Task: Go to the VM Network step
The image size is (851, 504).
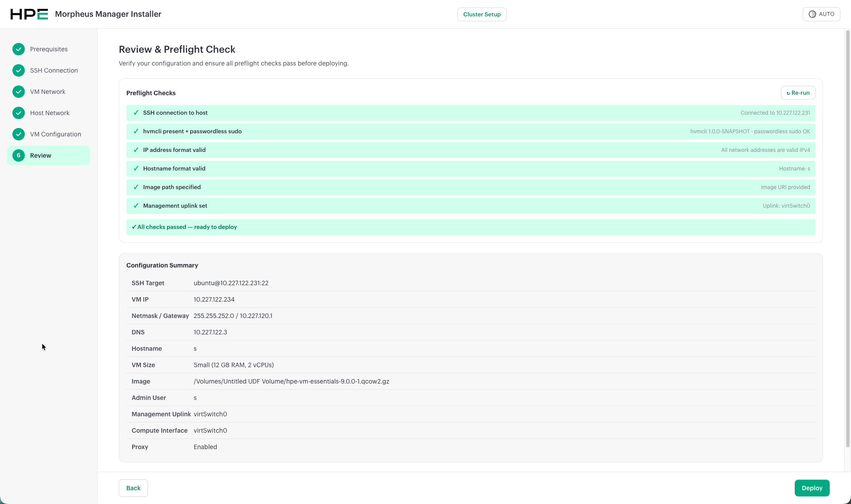Action: pyautogui.click(x=49, y=92)
